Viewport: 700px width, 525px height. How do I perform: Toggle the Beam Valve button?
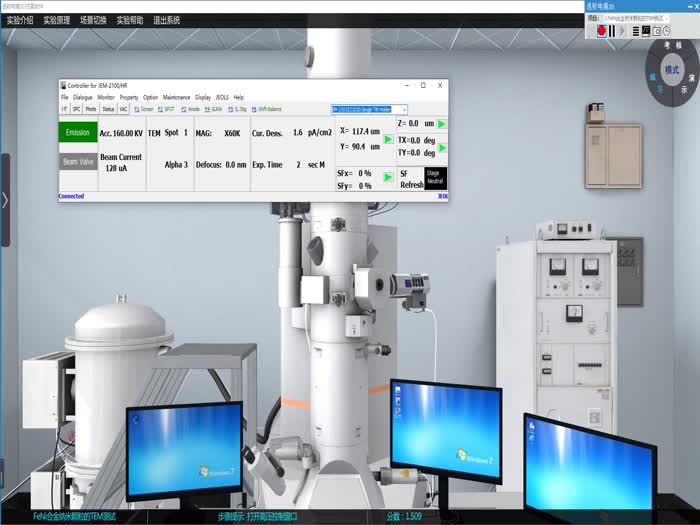click(77, 161)
